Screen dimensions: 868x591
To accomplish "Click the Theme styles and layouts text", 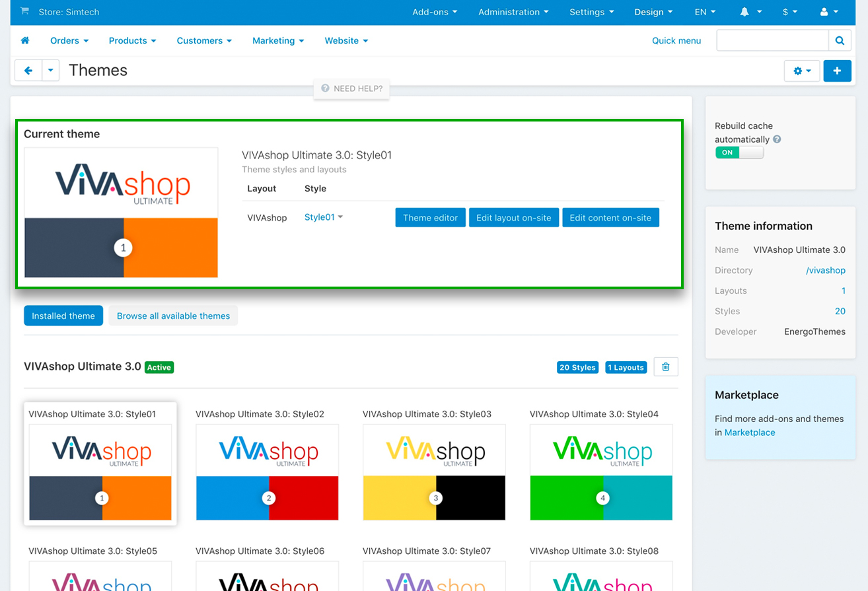I will tap(294, 170).
